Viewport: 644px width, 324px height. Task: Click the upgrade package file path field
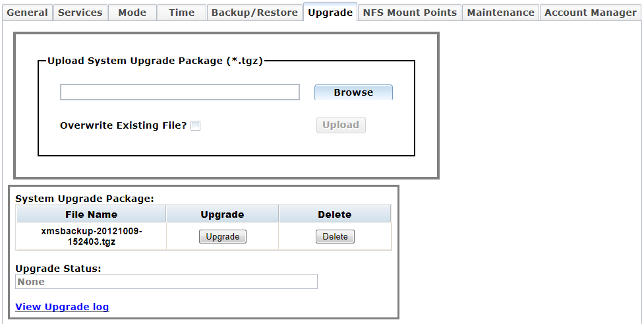click(x=179, y=92)
